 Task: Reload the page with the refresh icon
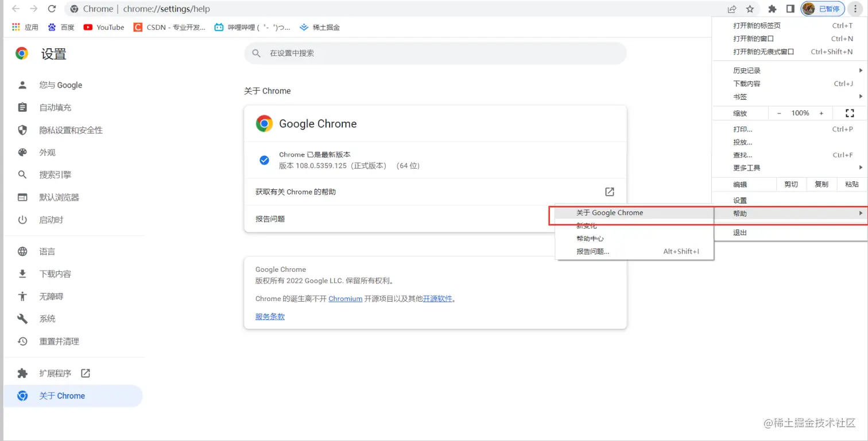(52, 9)
